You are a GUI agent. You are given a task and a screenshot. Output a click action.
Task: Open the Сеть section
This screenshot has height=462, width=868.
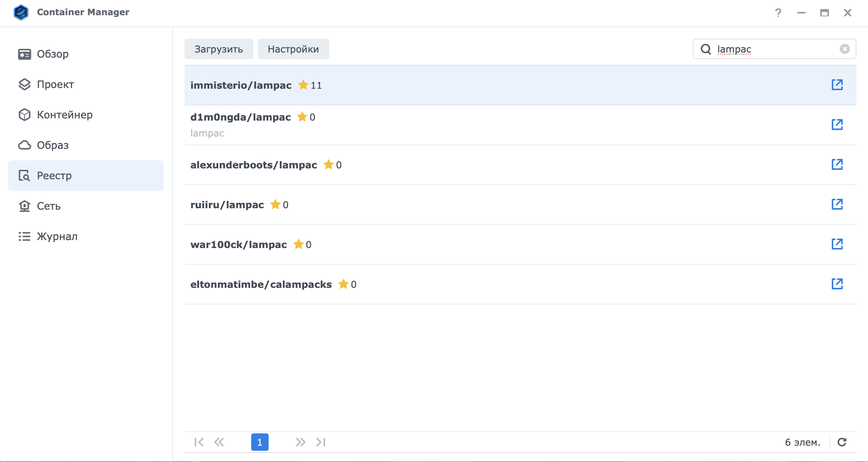coord(48,206)
